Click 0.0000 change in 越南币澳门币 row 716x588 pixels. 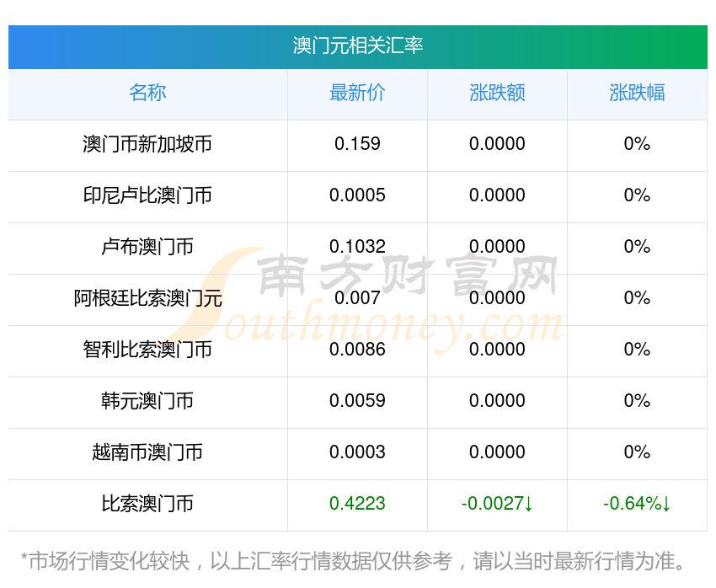click(x=497, y=452)
